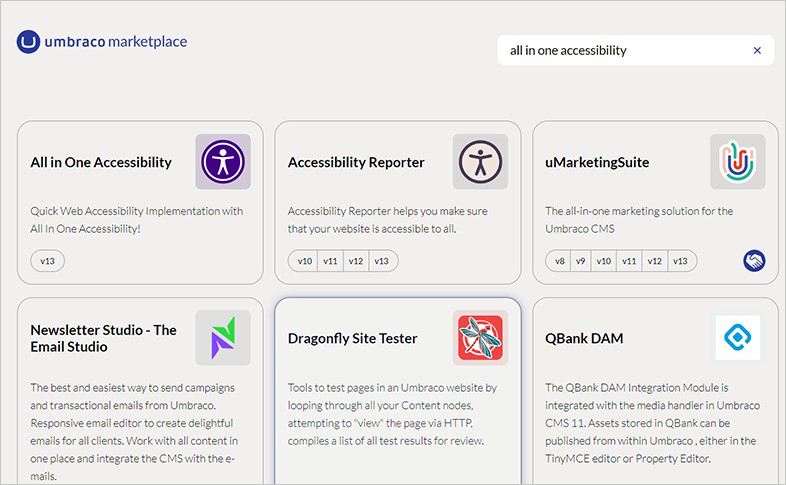Image resolution: width=786 pixels, height=485 pixels.
Task: Click 'Accessibility Reporter helps you make sure' description
Action: pos(387,220)
